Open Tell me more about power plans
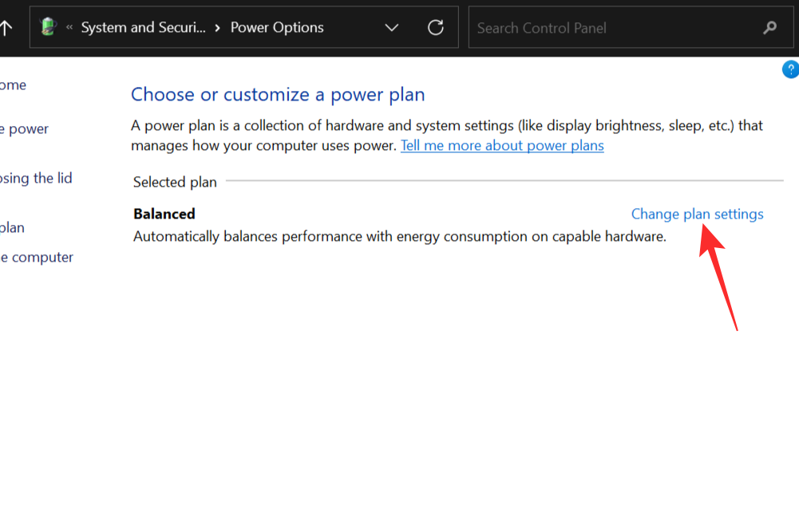Viewport: 799px width, 532px height. click(x=502, y=146)
